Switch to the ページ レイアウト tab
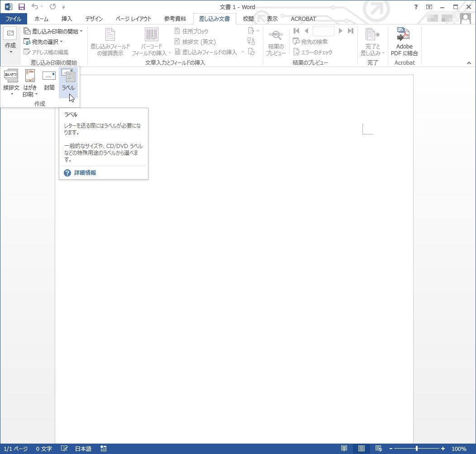The width and height of the screenshot is (476, 454). 133,19
